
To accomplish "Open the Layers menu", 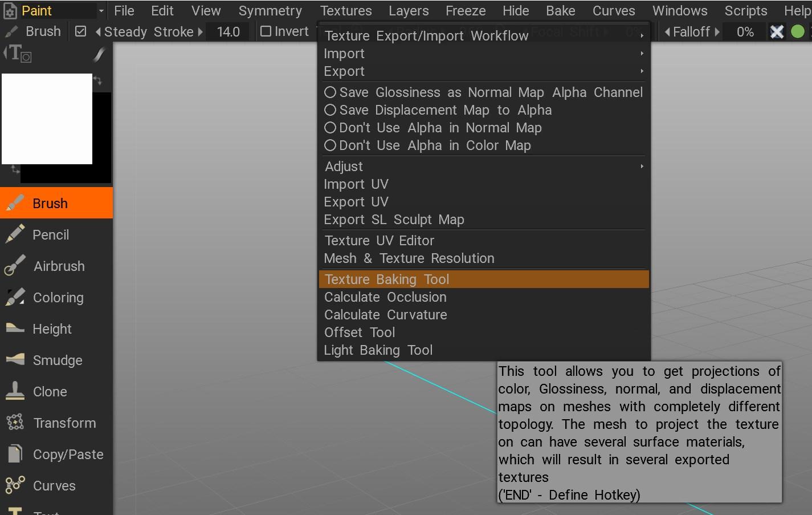I will 408,11.
